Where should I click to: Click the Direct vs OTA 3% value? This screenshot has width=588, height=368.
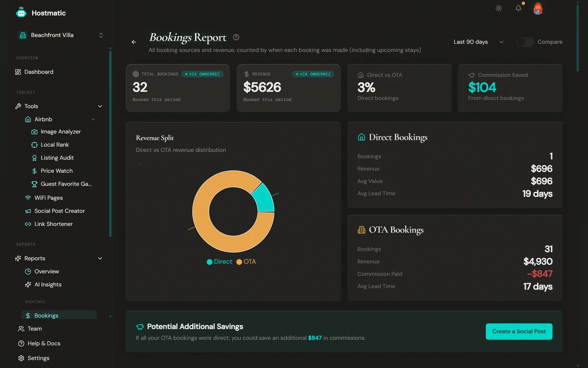coord(366,88)
